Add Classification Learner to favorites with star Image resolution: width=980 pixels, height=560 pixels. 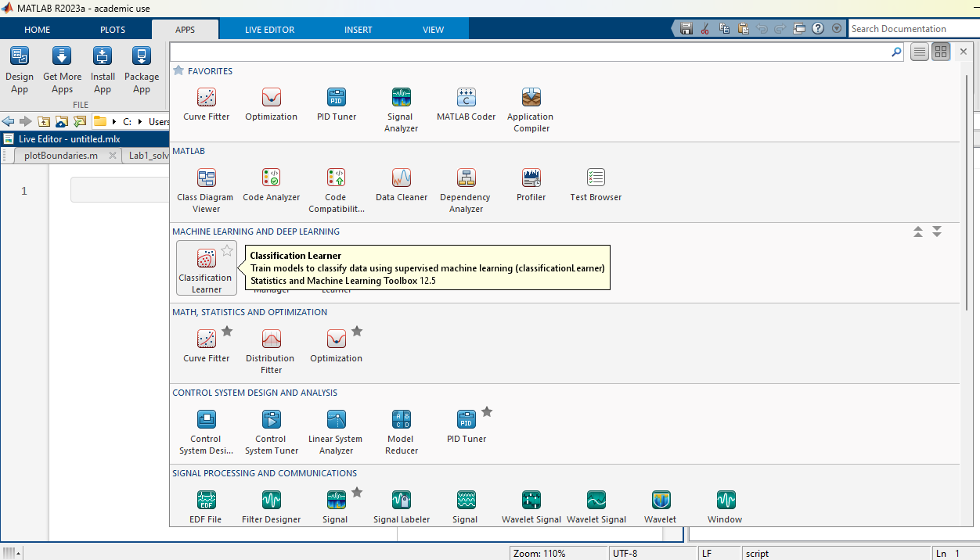pos(227,251)
